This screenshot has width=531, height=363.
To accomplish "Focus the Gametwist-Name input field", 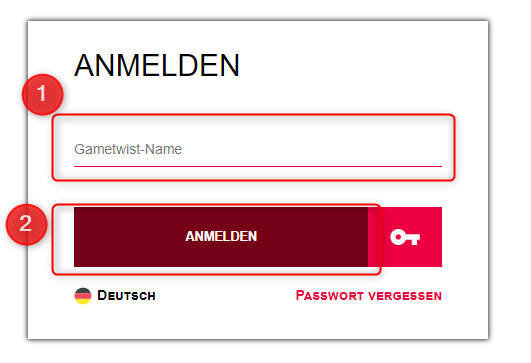I will (x=258, y=149).
